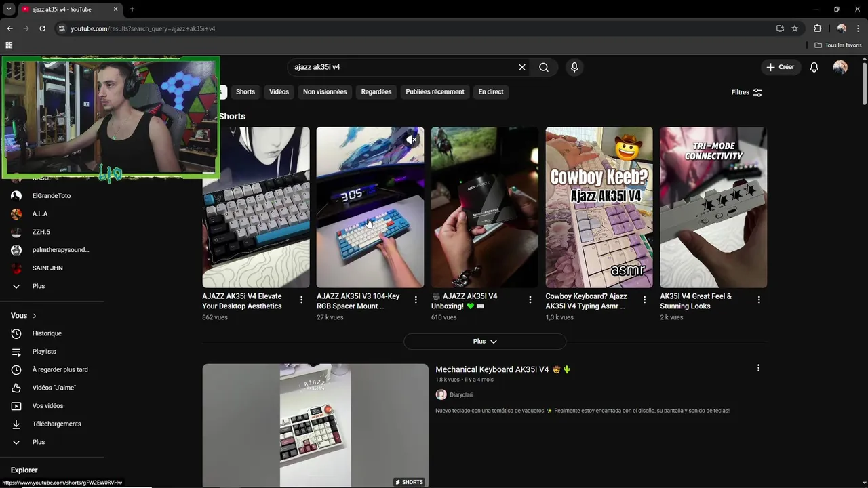
Task: Select the En direct filter chip
Action: pos(491,92)
